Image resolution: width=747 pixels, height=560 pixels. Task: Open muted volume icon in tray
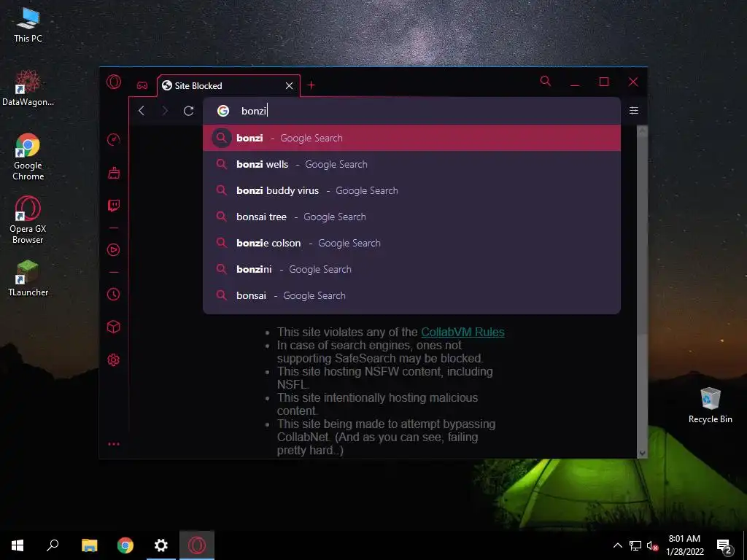[x=652, y=545]
